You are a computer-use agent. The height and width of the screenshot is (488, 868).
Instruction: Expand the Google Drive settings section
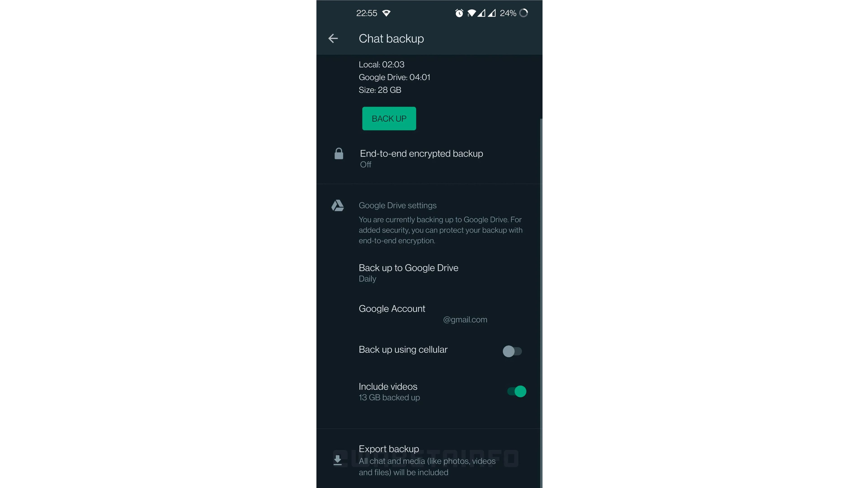pyautogui.click(x=397, y=205)
